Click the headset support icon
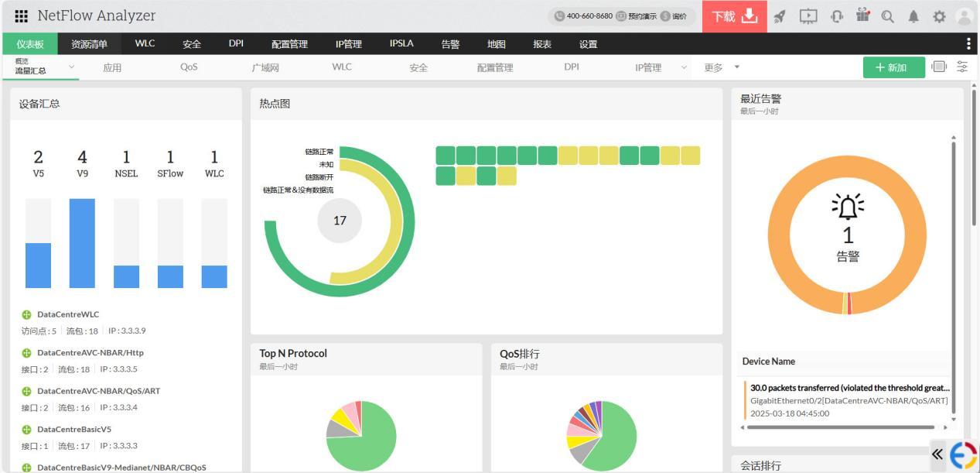Screen dimensions: 980x473 836,16
